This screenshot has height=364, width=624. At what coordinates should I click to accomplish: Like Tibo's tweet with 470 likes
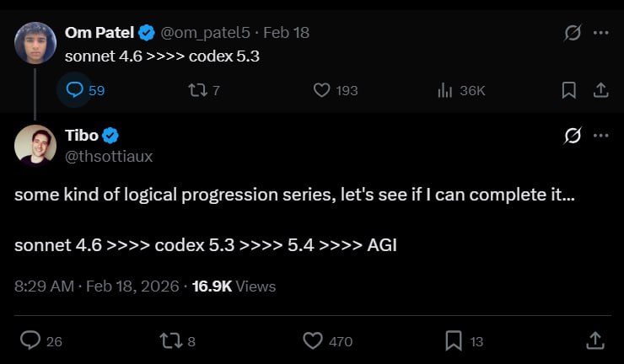coord(313,340)
